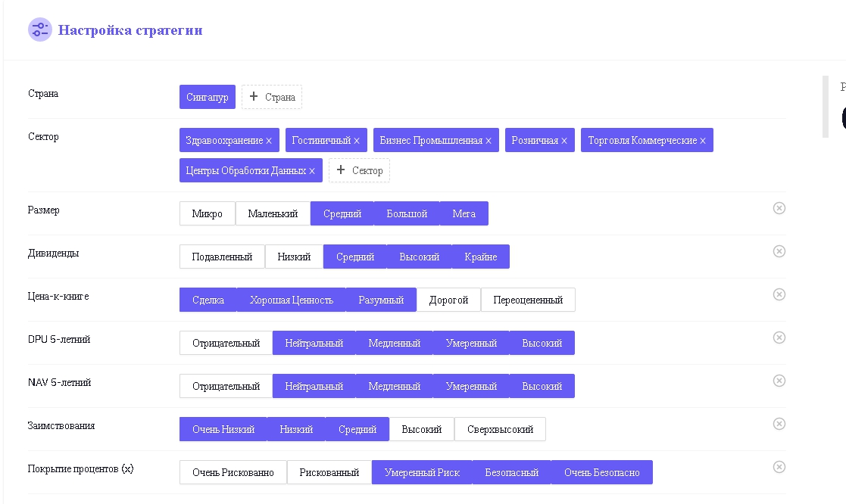Clear the Заимствования filter row
The width and height of the screenshot is (846, 504).
pyautogui.click(x=779, y=424)
